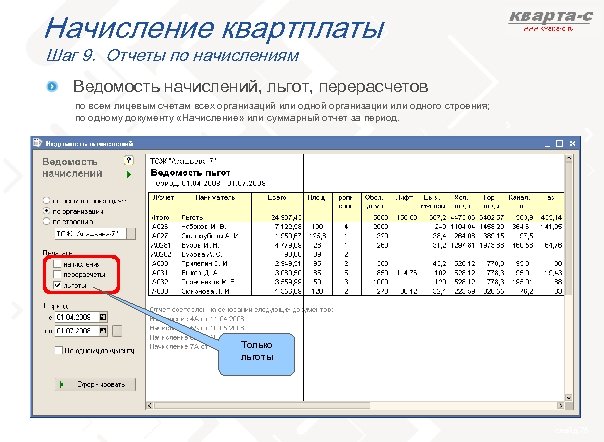Click the 'Всего' column header

click(x=277, y=198)
